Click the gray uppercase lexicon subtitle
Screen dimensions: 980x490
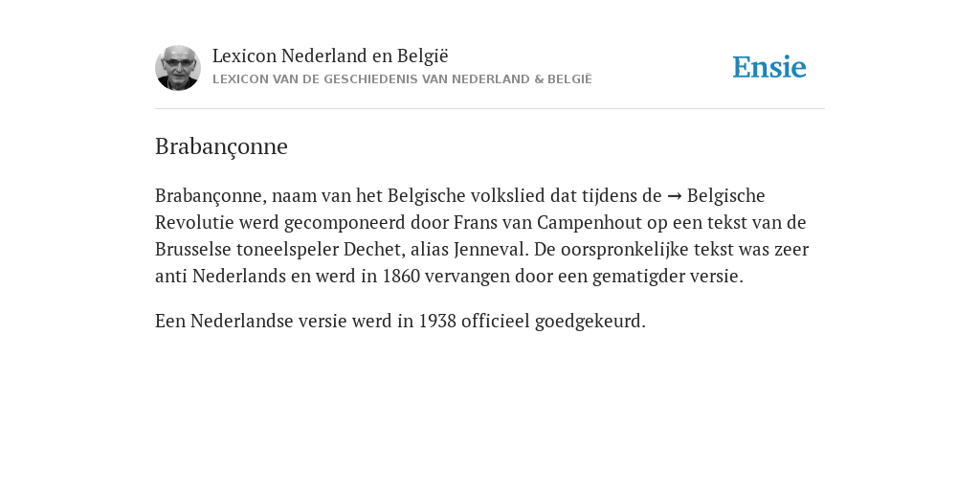(x=402, y=79)
